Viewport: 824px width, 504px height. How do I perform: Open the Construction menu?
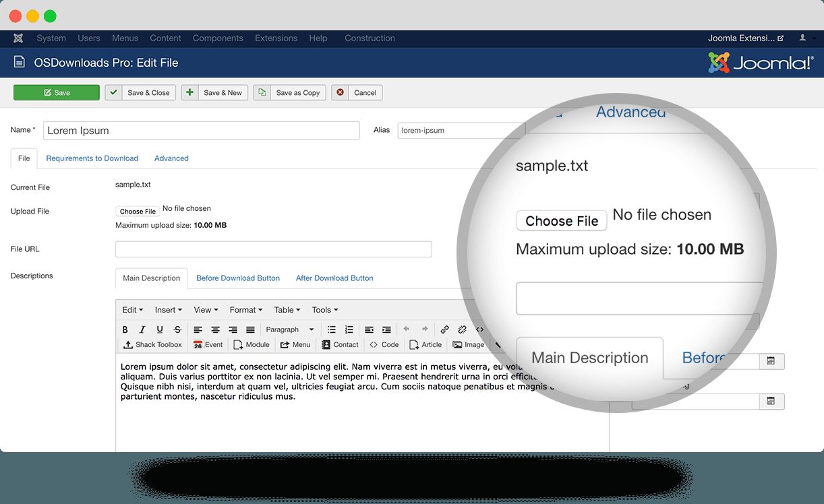[370, 38]
